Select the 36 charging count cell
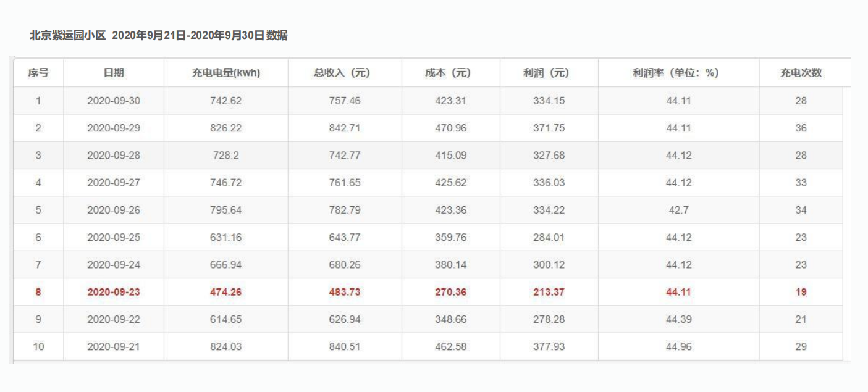This screenshot has height=392, width=868. pyautogui.click(x=801, y=128)
